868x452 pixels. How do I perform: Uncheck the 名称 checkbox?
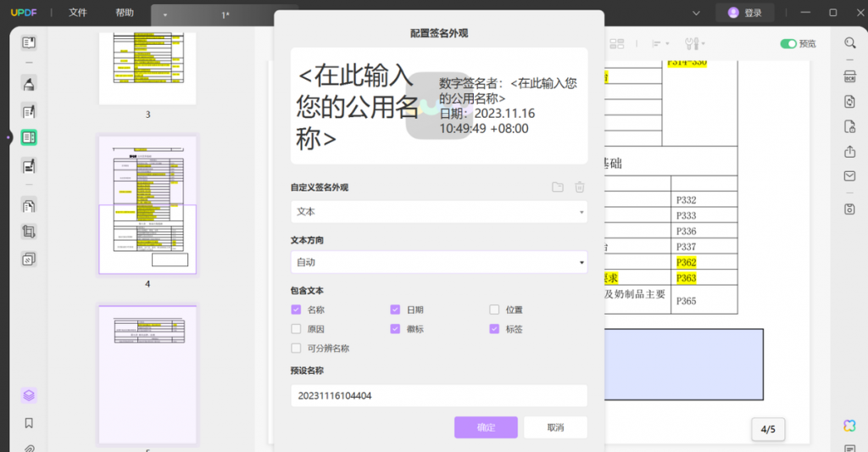pyautogui.click(x=296, y=310)
